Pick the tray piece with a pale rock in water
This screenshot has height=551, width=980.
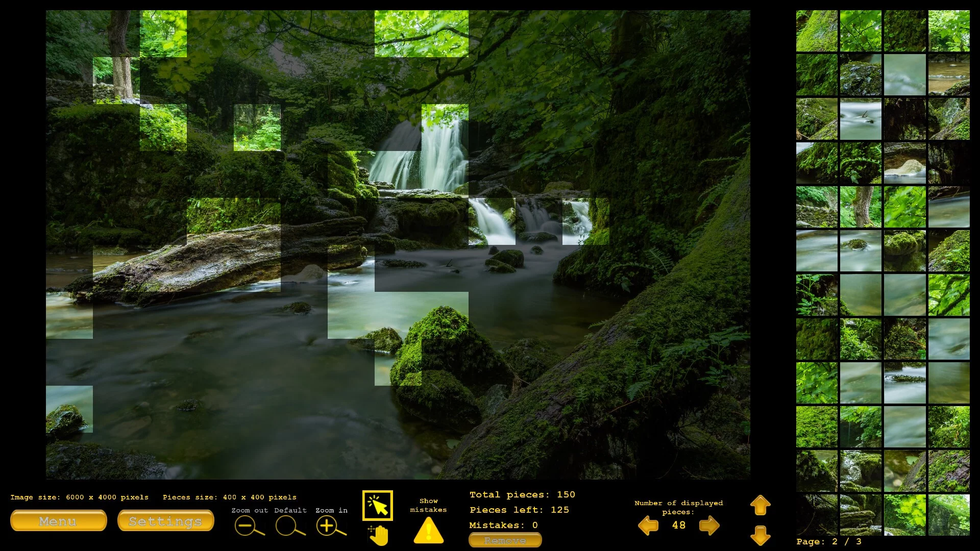click(905, 163)
